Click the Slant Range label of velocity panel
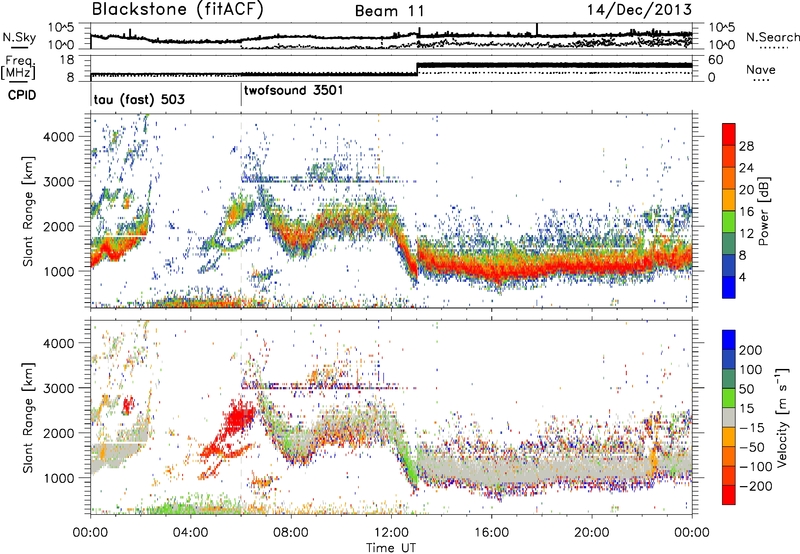This screenshot has height=554, width=800. click(x=28, y=417)
